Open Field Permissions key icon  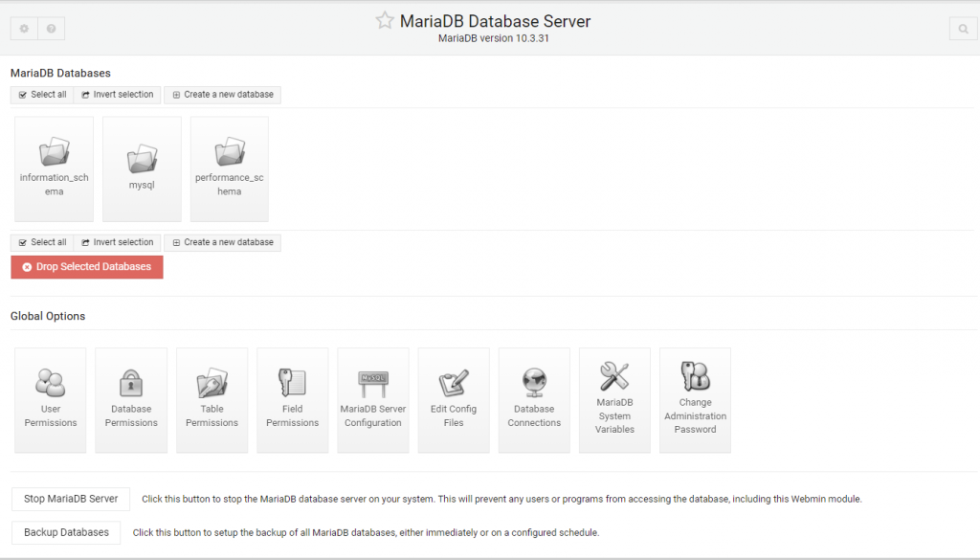click(x=292, y=383)
